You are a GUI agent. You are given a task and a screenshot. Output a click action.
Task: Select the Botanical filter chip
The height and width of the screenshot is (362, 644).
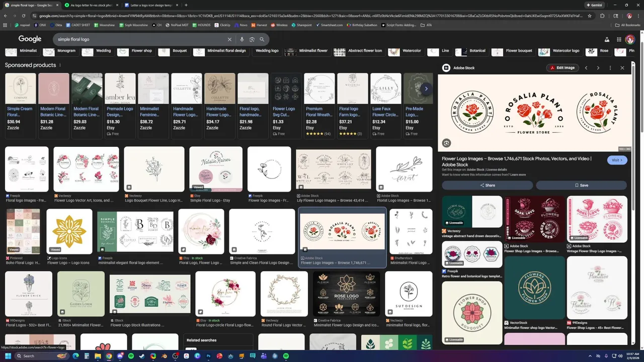472,51
